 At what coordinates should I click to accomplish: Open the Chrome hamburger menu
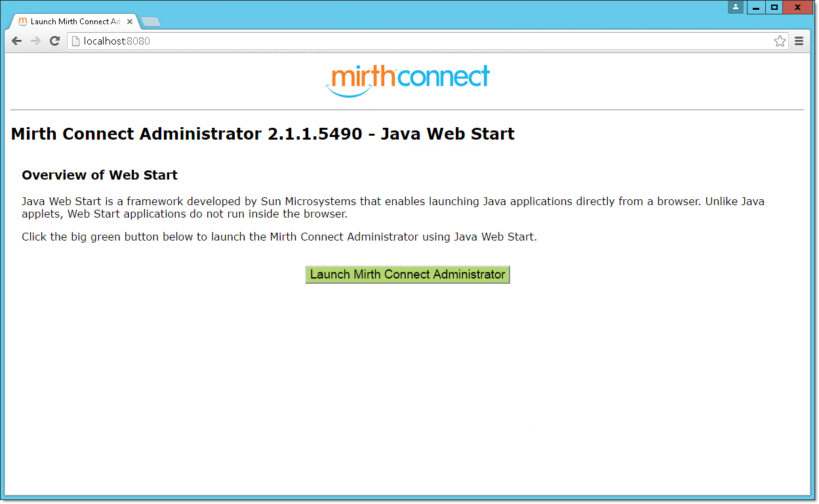click(x=799, y=41)
